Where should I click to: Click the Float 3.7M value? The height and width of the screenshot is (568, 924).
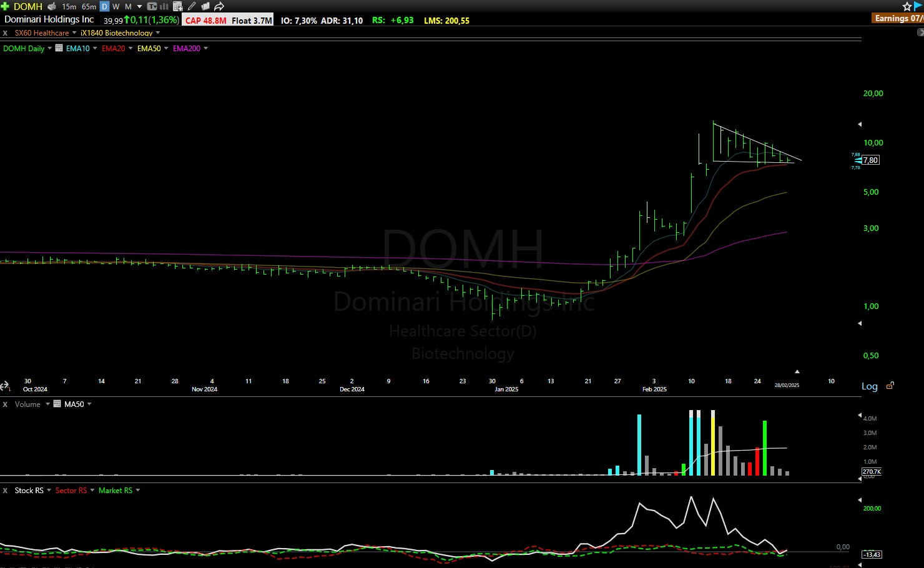click(x=252, y=20)
